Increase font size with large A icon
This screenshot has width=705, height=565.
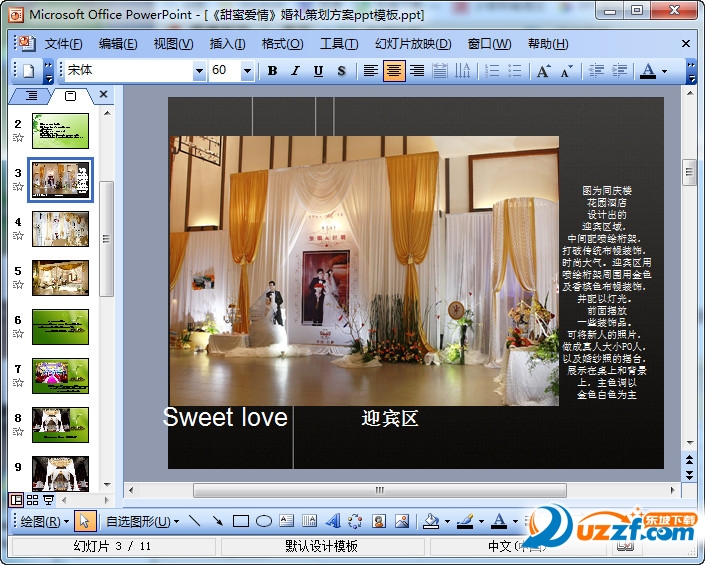pyautogui.click(x=544, y=71)
